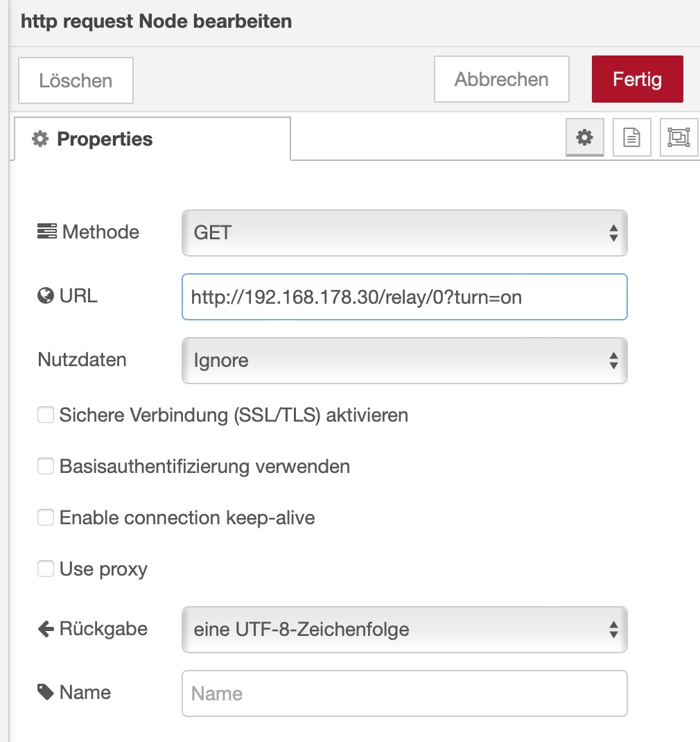The height and width of the screenshot is (742, 700).
Task: Enable Sichere Verbindung (SSL/TLS) checkbox
Action: click(46, 415)
